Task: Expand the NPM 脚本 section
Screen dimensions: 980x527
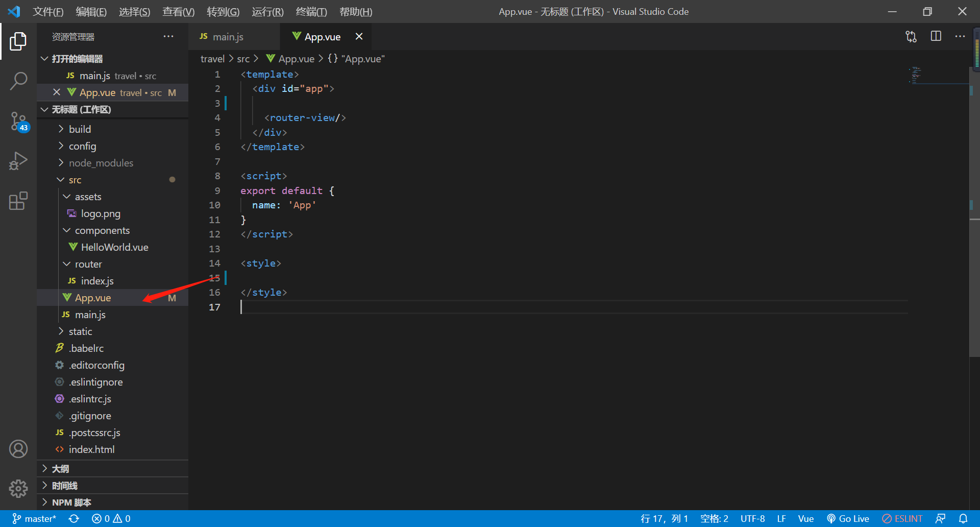Action: pyautogui.click(x=112, y=502)
